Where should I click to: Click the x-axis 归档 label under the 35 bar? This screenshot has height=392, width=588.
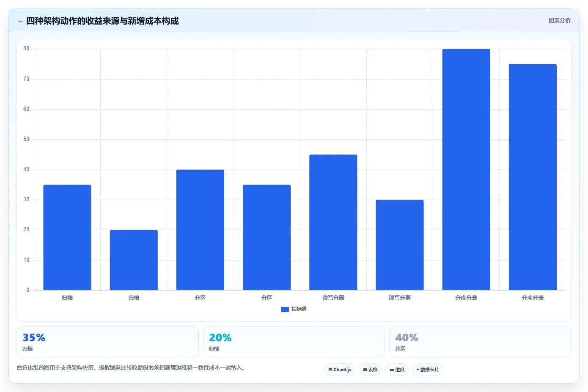[x=67, y=298]
